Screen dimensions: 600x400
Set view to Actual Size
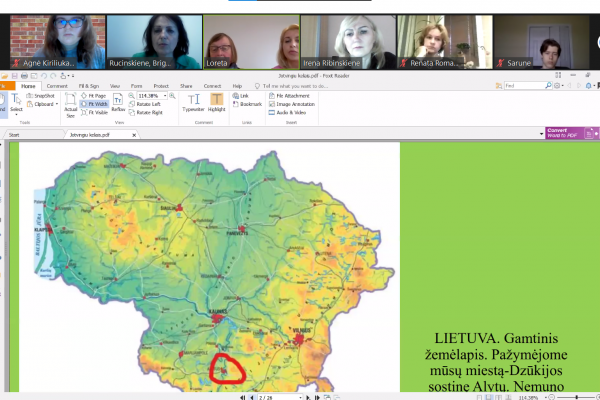click(70, 105)
